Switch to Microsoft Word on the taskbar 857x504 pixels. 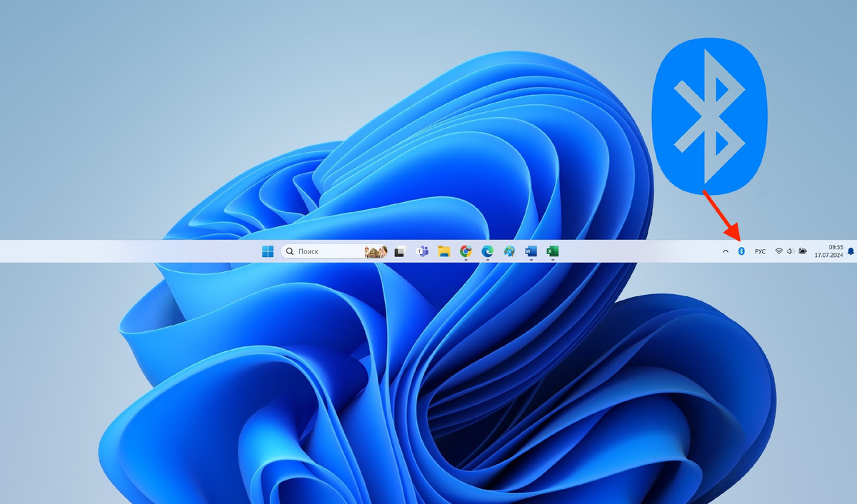click(531, 251)
